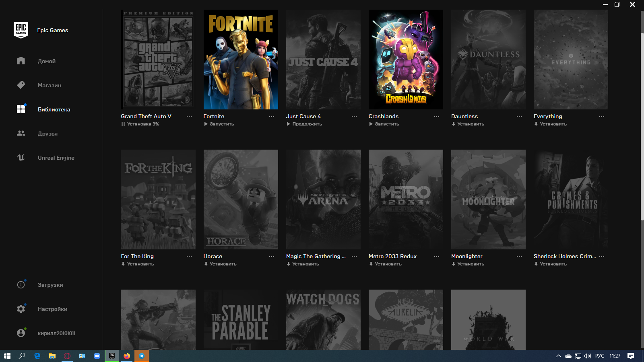
Task: Click the Epic Games logo icon
Action: tap(21, 30)
